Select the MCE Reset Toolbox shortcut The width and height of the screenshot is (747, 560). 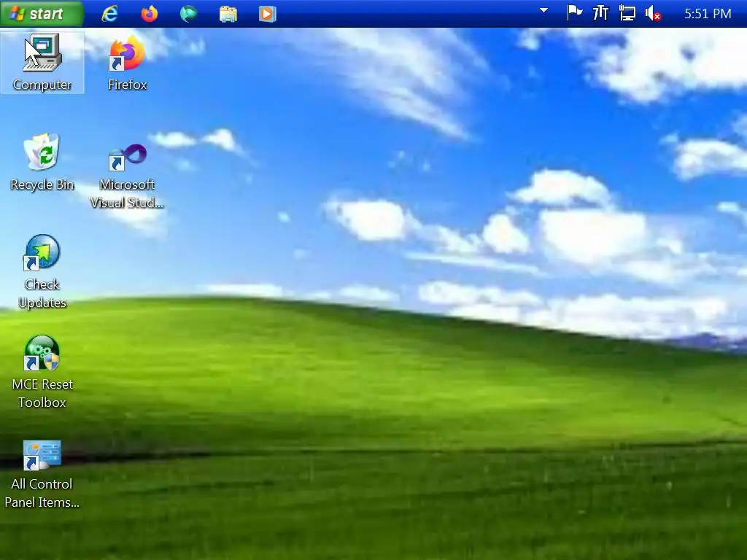point(42,372)
